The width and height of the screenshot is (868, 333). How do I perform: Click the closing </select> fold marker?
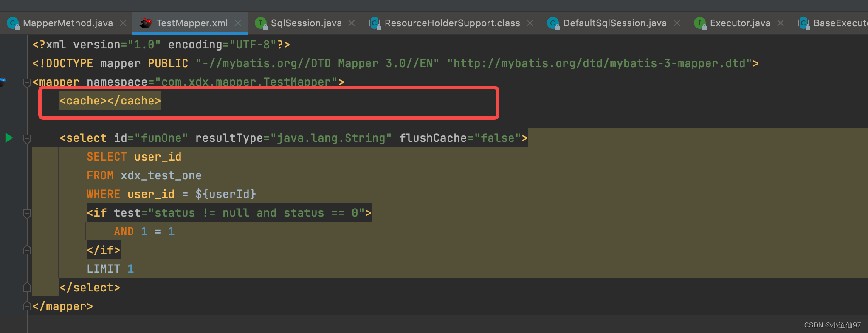point(27,287)
